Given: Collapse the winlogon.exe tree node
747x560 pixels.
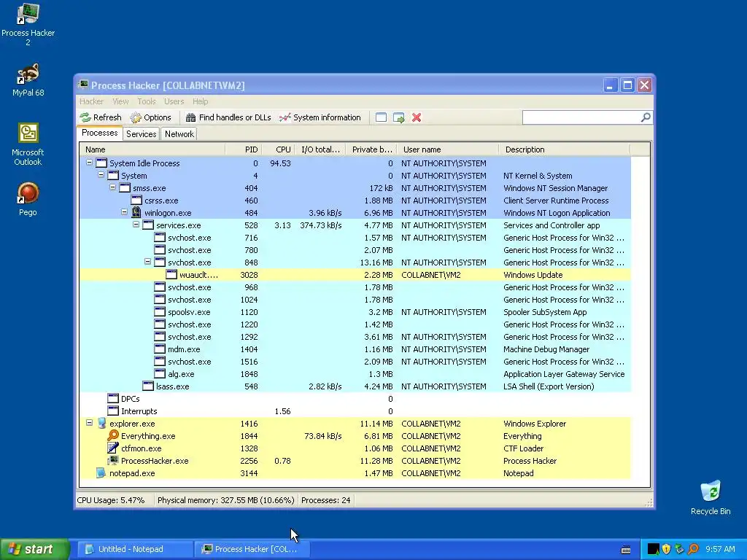Looking at the screenshot, I should click(x=124, y=212).
